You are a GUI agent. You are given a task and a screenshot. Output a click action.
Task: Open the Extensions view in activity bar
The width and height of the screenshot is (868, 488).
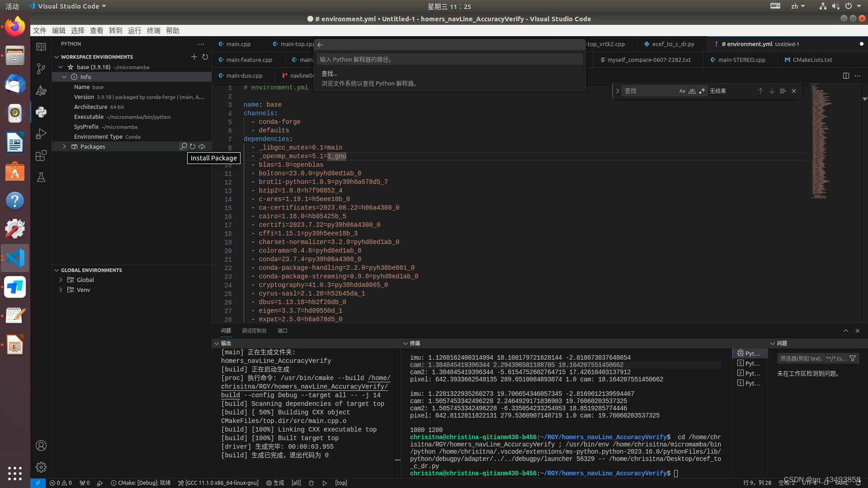41,155
